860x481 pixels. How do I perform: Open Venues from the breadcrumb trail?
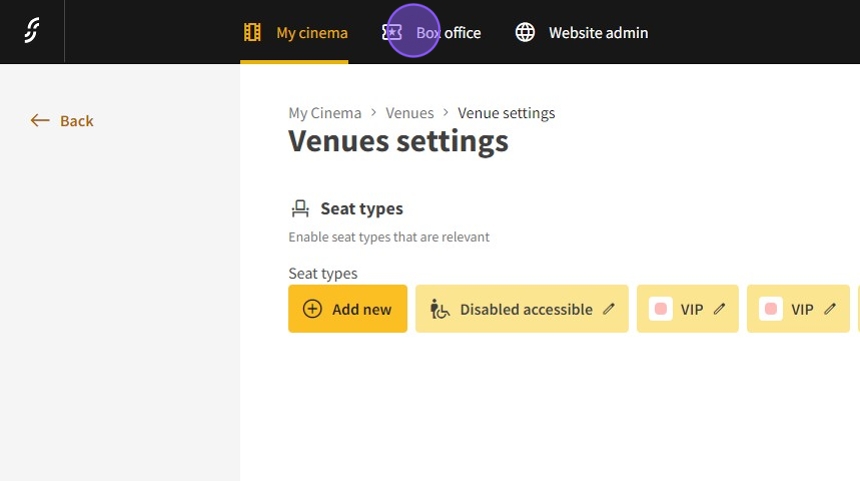[410, 113]
